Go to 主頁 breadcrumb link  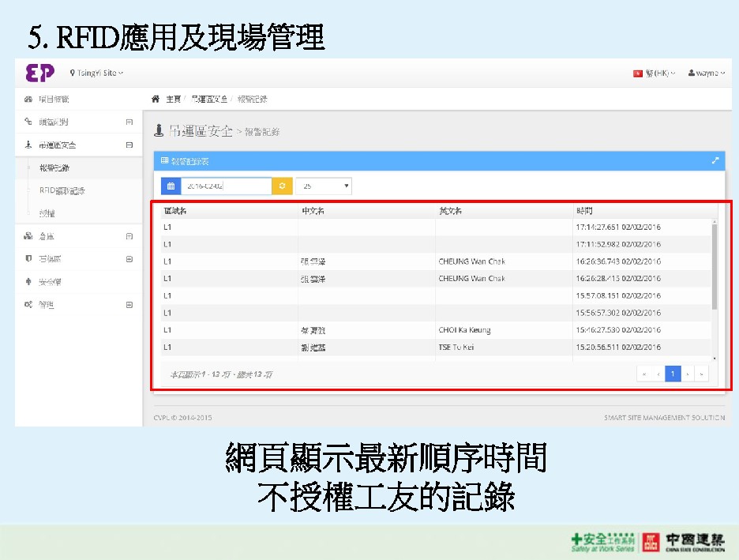point(173,99)
